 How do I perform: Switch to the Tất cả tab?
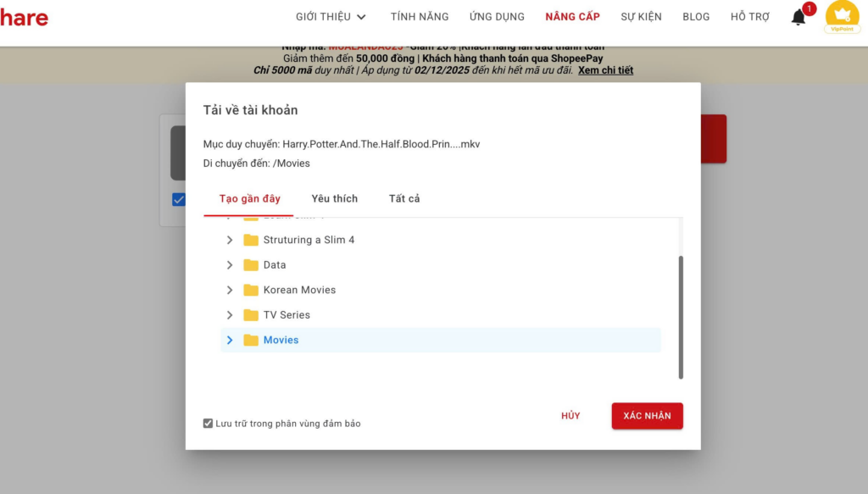pos(404,198)
